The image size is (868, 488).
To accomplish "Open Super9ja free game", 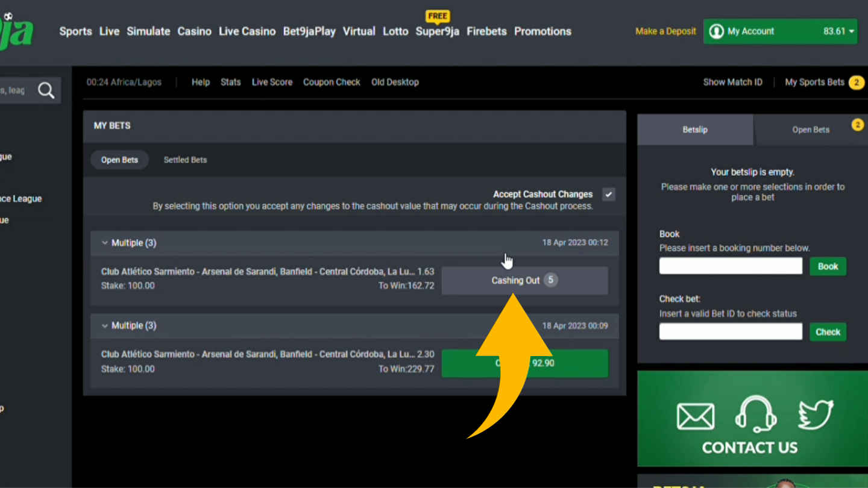I will [437, 31].
